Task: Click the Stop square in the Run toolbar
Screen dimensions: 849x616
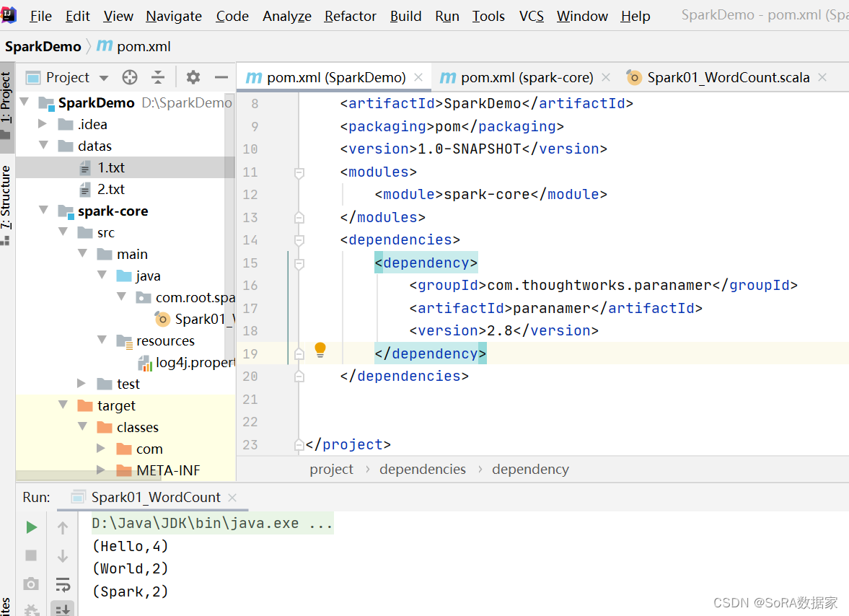Action: click(x=31, y=555)
